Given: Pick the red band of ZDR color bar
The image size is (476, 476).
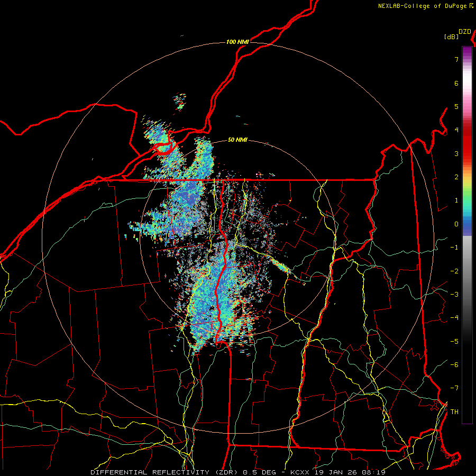Looking at the screenshot, I should point(467,144).
